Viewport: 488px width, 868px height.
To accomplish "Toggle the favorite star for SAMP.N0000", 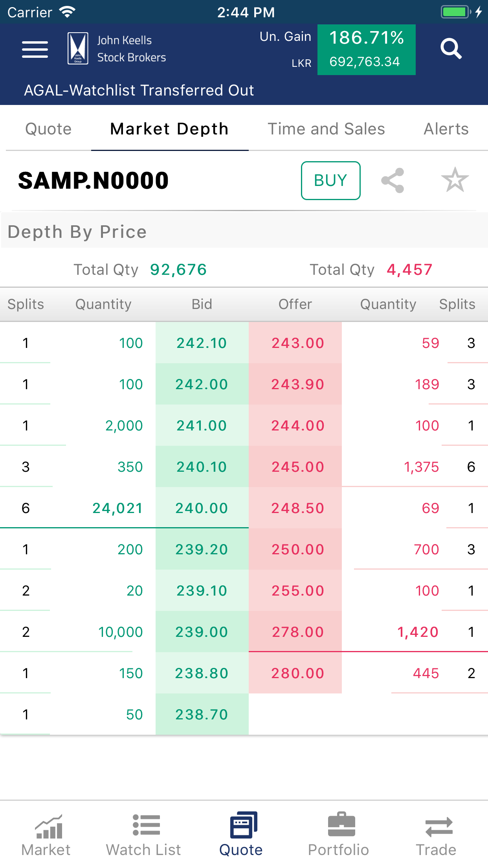I will tap(455, 180).
